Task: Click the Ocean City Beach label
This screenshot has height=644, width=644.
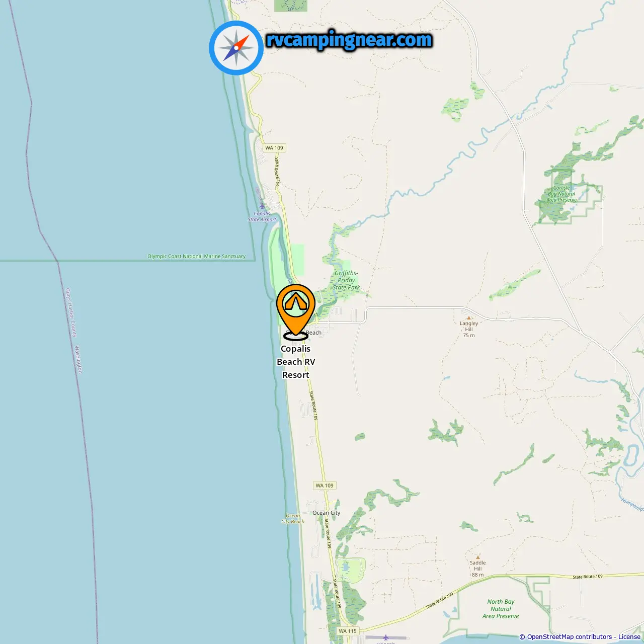Action: coord(293,519)
